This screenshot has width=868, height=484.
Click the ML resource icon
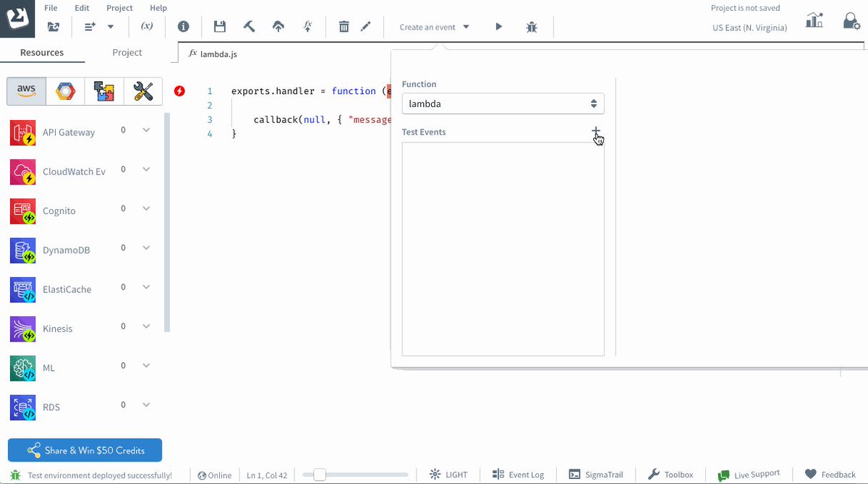click(23, 368)
